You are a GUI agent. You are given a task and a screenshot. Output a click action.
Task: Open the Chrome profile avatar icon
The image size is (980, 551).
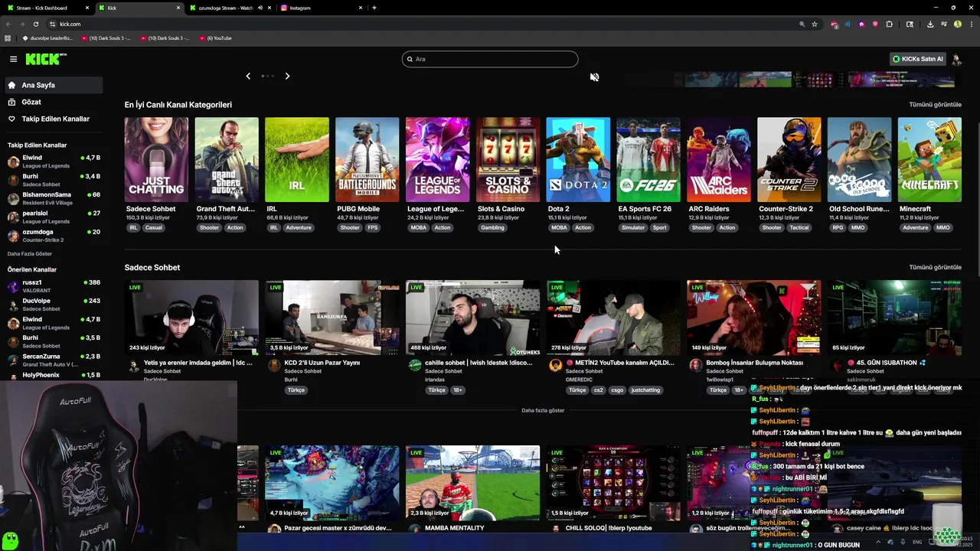(957, 24)
